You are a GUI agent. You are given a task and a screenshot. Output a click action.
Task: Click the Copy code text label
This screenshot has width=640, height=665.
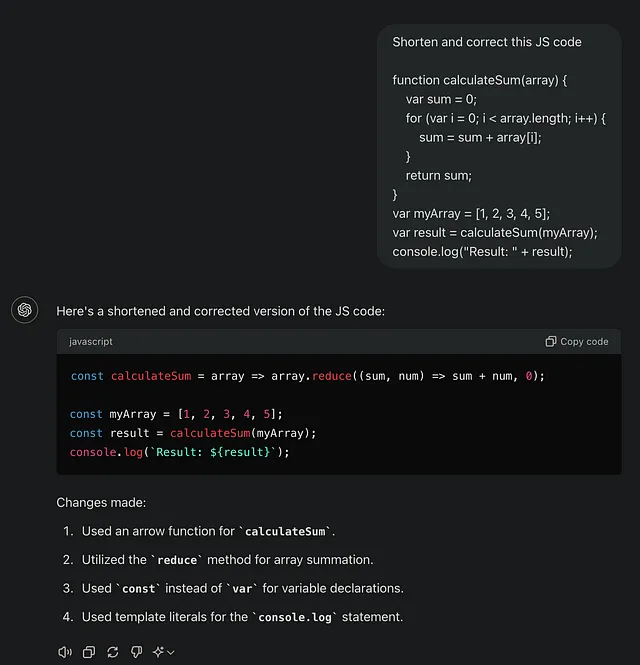coord(584,341)
